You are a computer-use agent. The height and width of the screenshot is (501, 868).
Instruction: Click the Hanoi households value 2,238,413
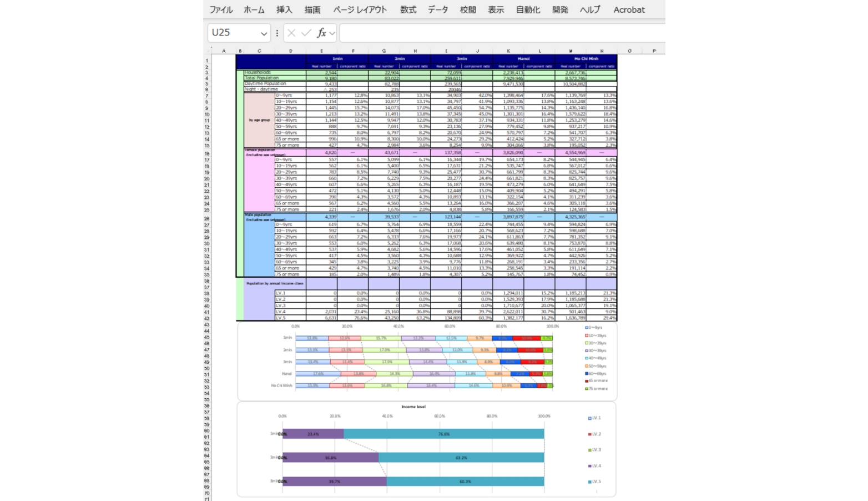[508, 73]
